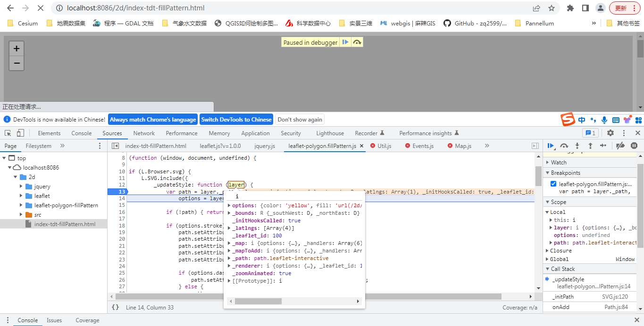Screen dimensions: 644x326
Task: Open the Filesystem navigator tab
Action: click(39, 146)
